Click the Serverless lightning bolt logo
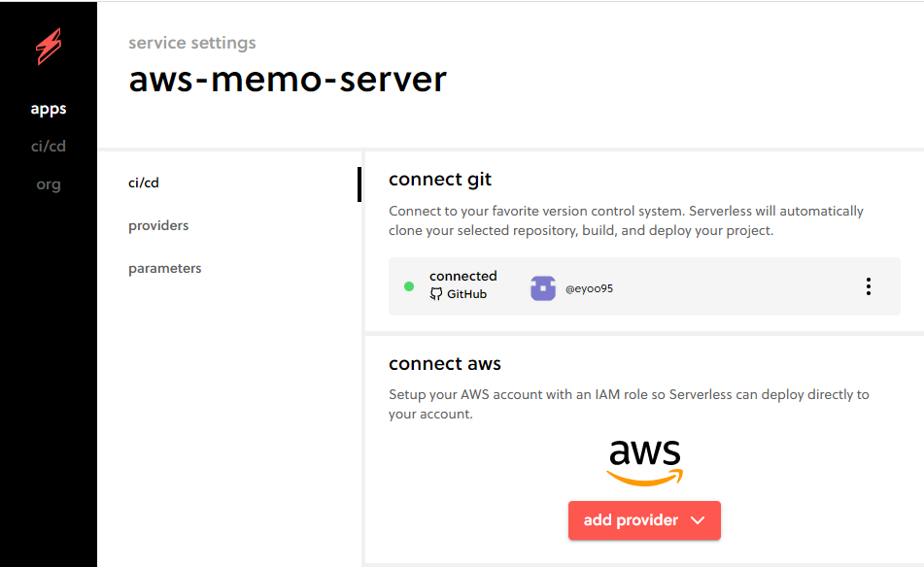924x567 pixels. (x=49, y=46)
